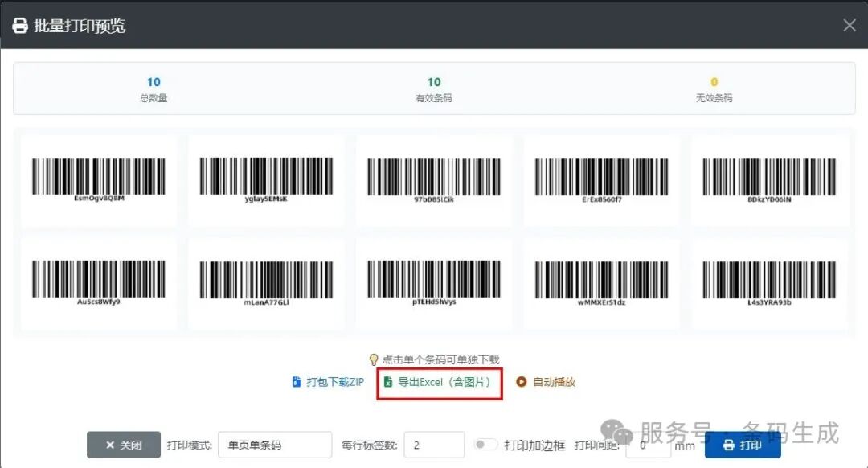Click 无效条码 count 0

click(x=714, y=82)
